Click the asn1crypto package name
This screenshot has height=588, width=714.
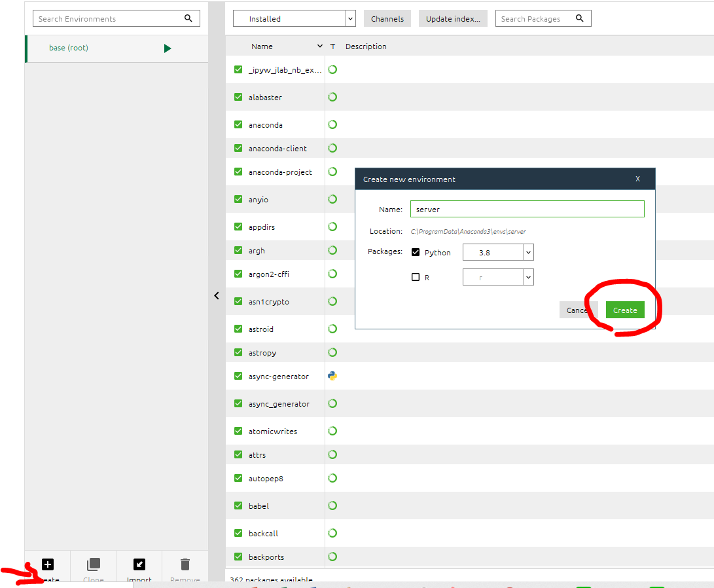(269, 302)
